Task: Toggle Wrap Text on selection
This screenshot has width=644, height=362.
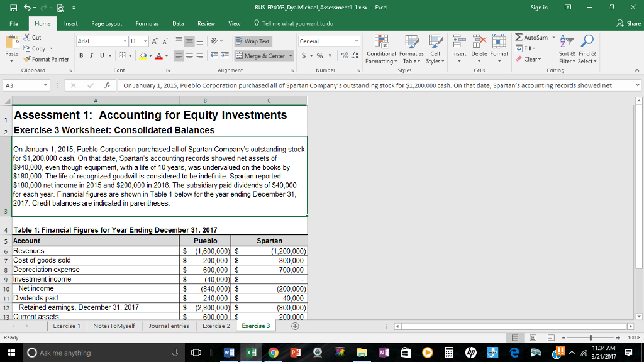Action: (x=253, y=41)
